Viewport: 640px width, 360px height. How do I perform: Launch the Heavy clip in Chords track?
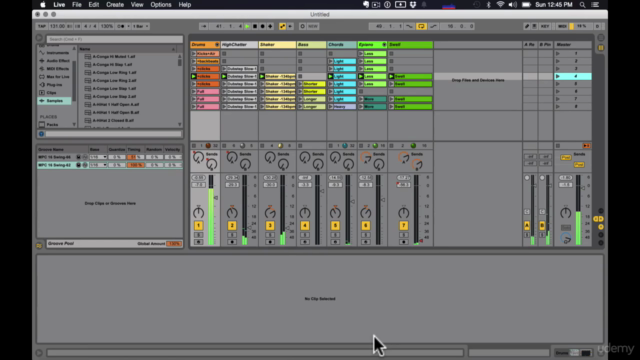pos(331,107)
